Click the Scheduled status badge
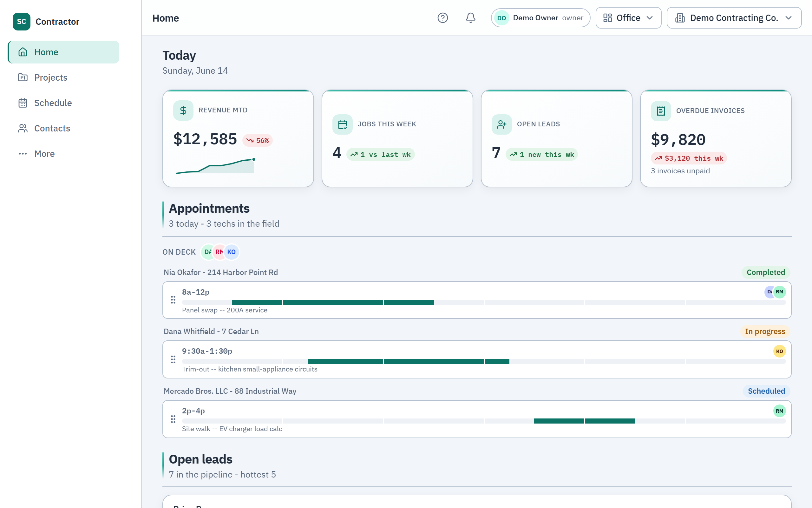This screenshot has width=812, height=508. [x=766, y=391]
